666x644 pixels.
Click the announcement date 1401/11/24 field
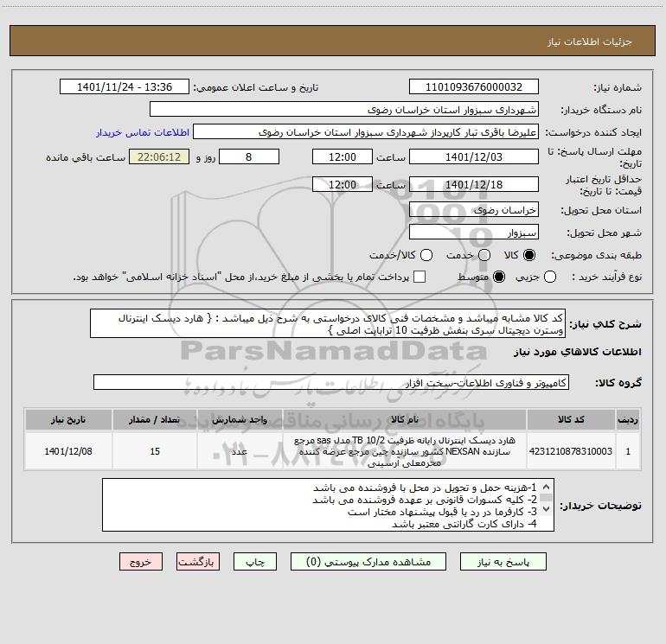pyautogui.click(x=125, y=86)
